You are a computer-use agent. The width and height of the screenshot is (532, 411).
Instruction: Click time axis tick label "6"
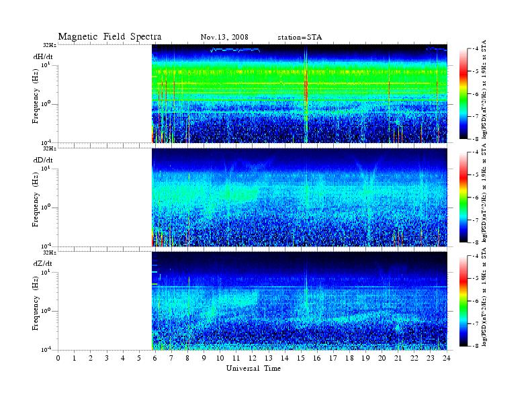[x=155, y=359]
